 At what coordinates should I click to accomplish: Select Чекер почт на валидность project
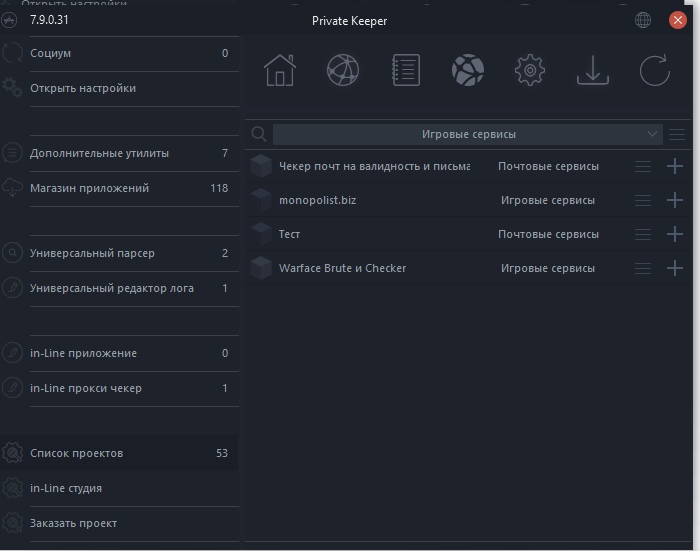pos(373,166)
